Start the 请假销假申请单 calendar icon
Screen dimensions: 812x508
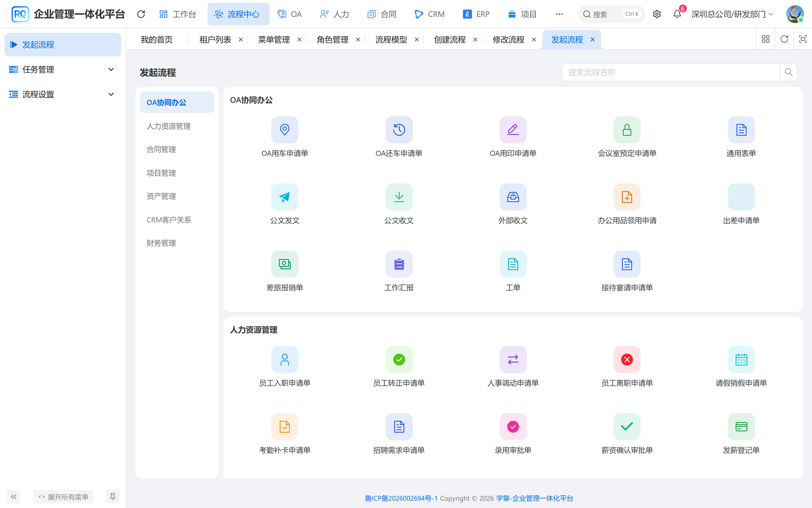pos(741,360)
